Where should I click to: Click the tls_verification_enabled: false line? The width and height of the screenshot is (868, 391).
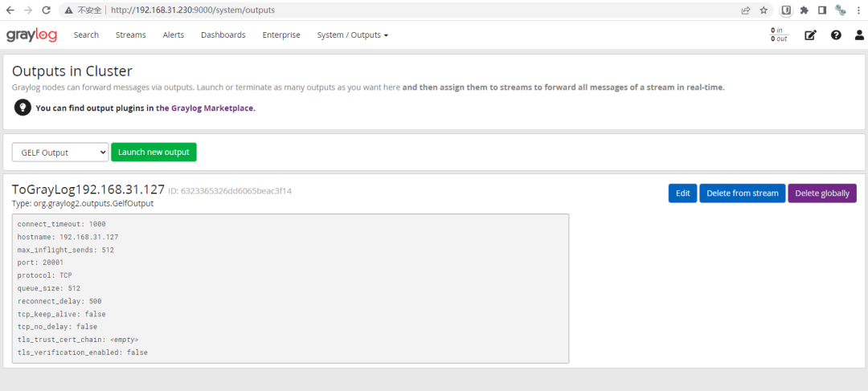tap(83, 352)
